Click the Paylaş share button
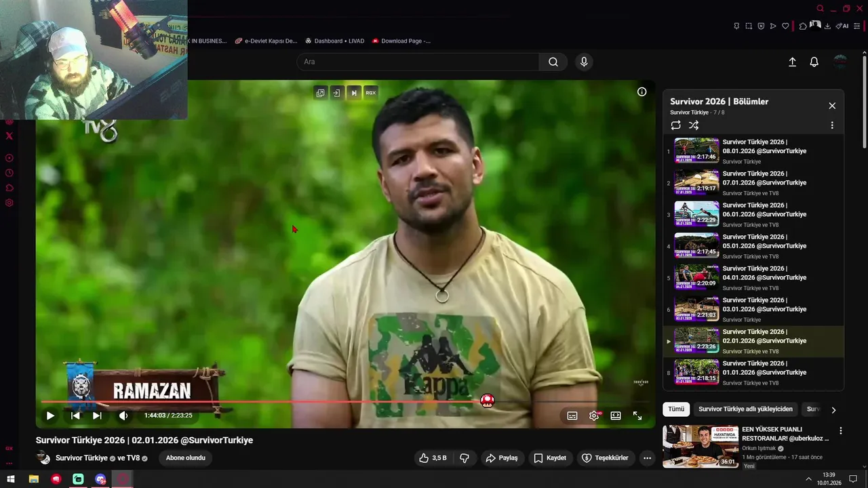Screen dimensions: 868x488 point(501,458)
